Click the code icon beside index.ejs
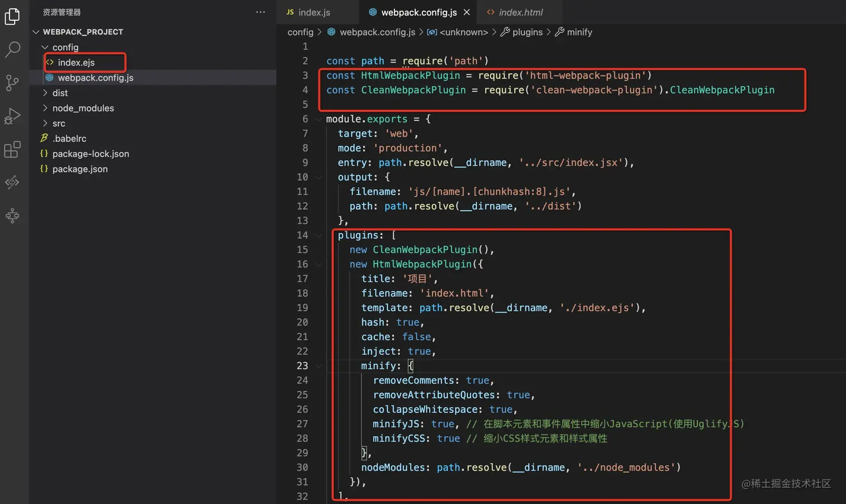This screenshot has height=504, width=846. tap(50, 62)
